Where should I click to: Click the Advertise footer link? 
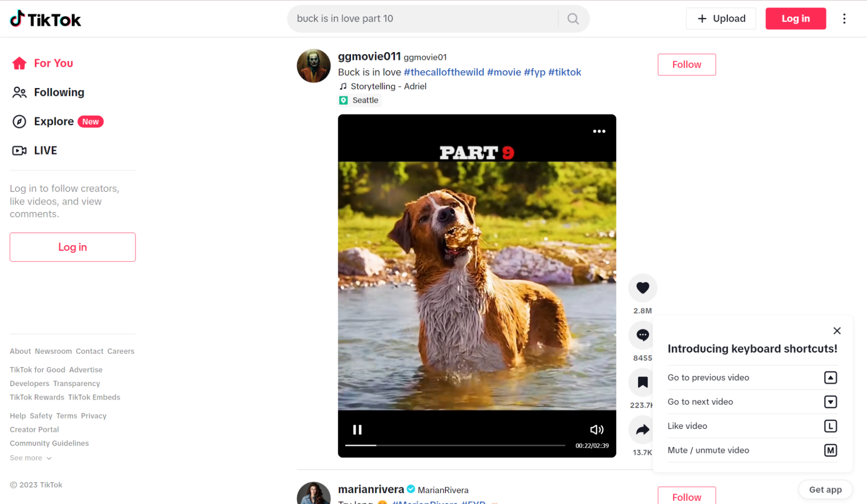point(86,370)
